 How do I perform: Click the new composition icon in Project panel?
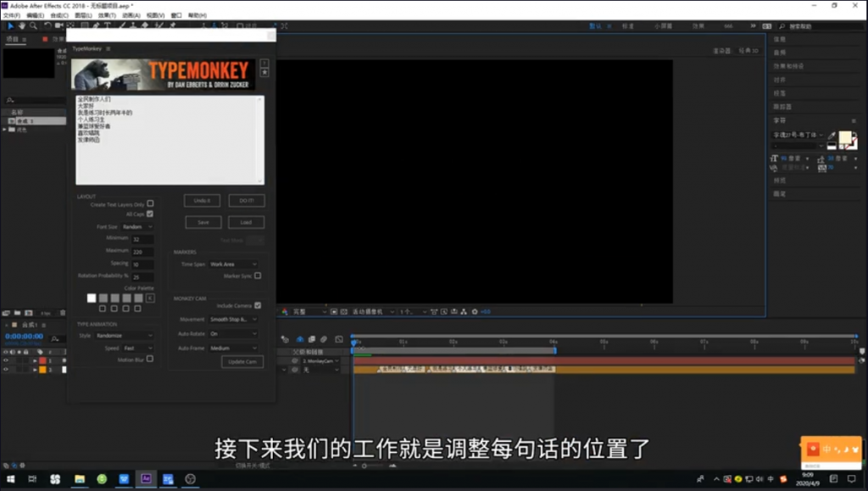[29, 313]
